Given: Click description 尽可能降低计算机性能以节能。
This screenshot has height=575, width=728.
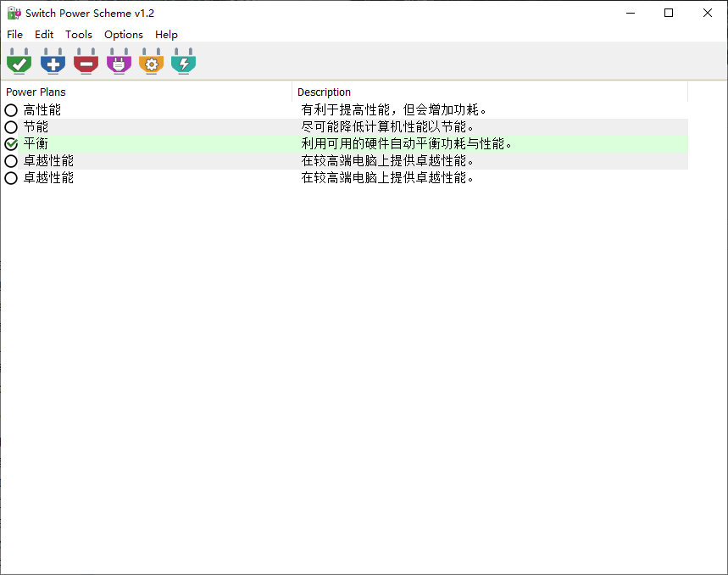Looking at the screenshot, I should pos(386,127).
